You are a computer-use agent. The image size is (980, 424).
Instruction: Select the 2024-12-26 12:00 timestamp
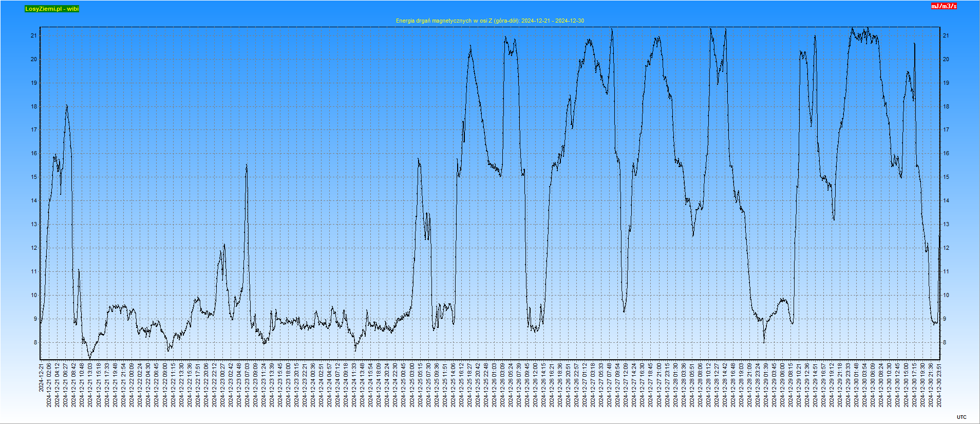536,385
